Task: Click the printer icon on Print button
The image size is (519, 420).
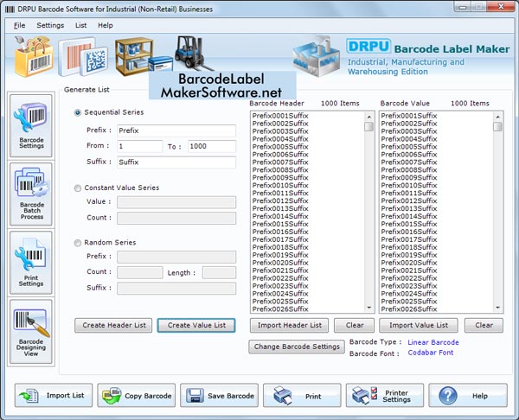Action: (x=283, y=396)
